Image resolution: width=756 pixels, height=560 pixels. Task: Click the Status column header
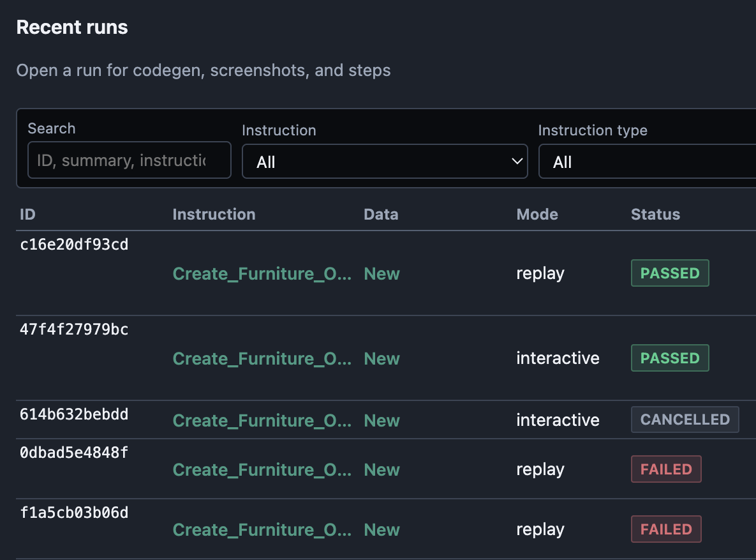point(655,215)
